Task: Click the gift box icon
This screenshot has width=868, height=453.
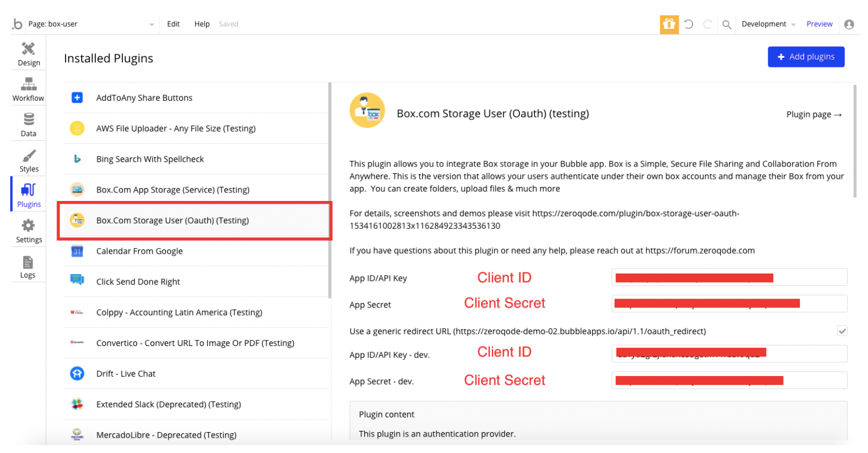Action: [x=669, y=24]
